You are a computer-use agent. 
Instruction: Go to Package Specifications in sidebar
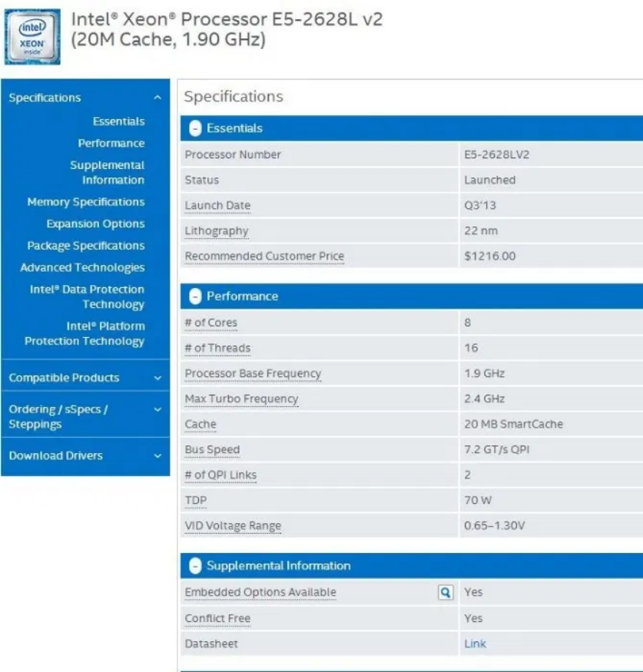tap(86, 246)
